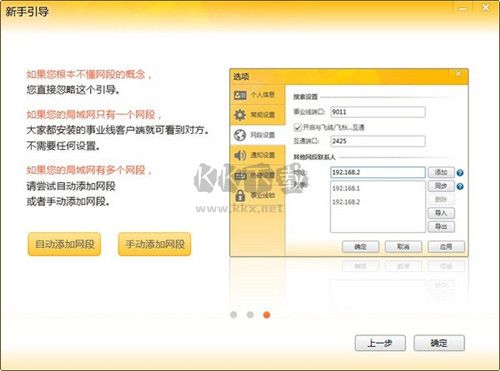
Task: Click 取消 inside the 选项 dialog
Action: [x=403, y=247]
